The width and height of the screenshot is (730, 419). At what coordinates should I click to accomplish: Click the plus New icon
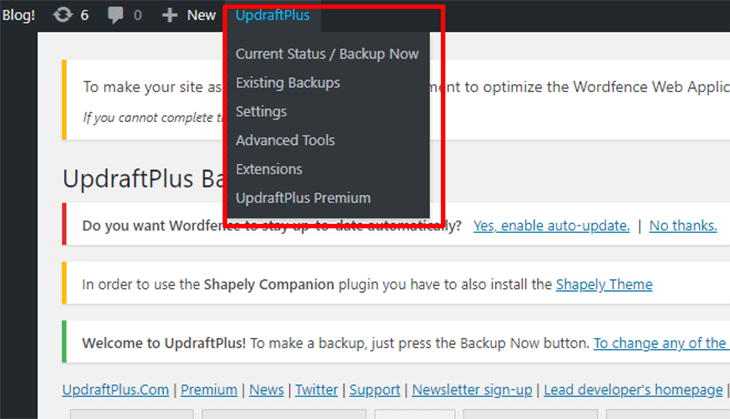click(169, 15)
